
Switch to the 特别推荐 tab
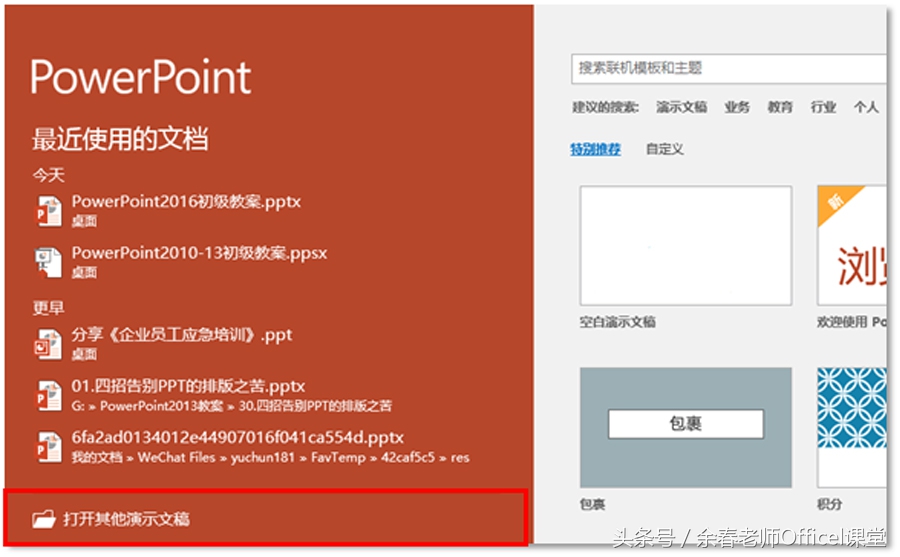[595, 149]
